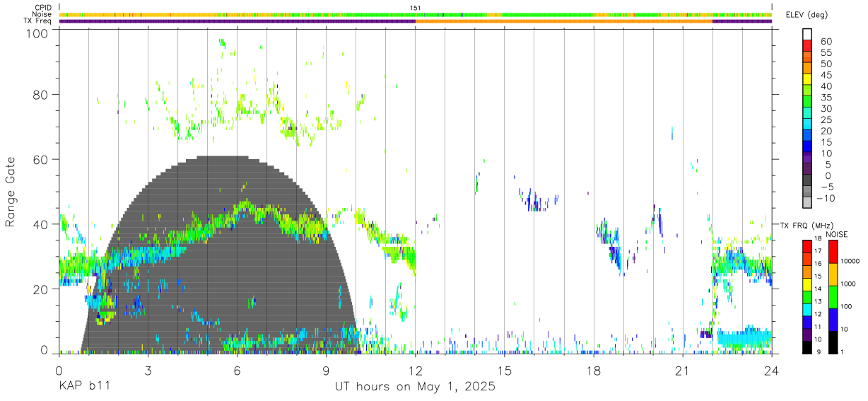Screen dimensions: 868x401
Task: Click the red top segment of NOISE bar
Action: (833, 252)
